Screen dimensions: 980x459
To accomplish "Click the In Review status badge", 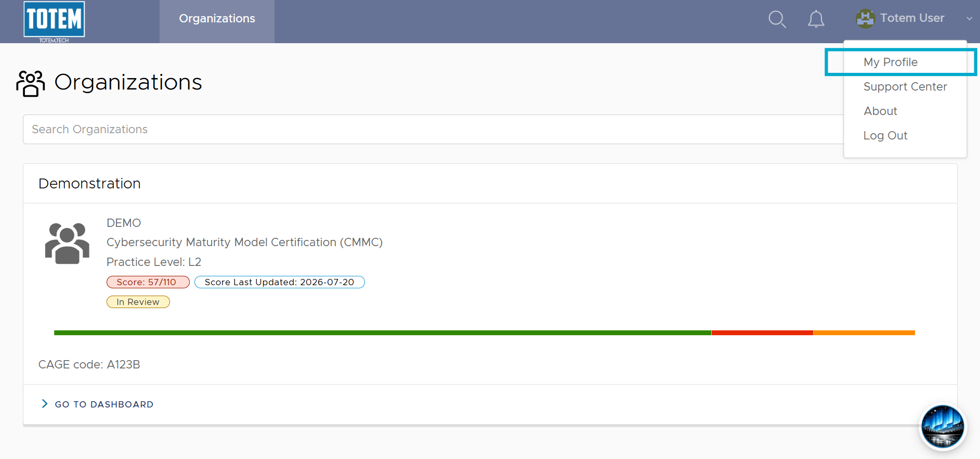I will point(138,302).
